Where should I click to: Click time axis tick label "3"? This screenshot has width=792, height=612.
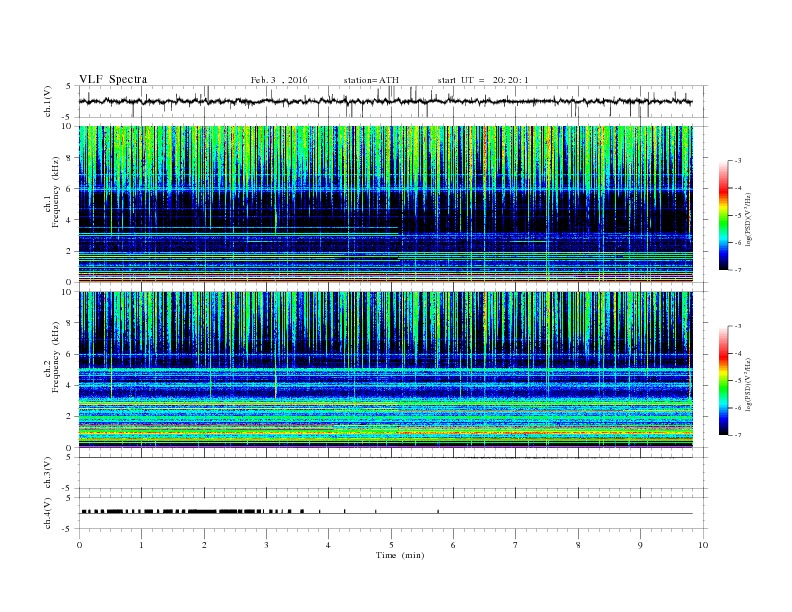[x=267, y=545]
